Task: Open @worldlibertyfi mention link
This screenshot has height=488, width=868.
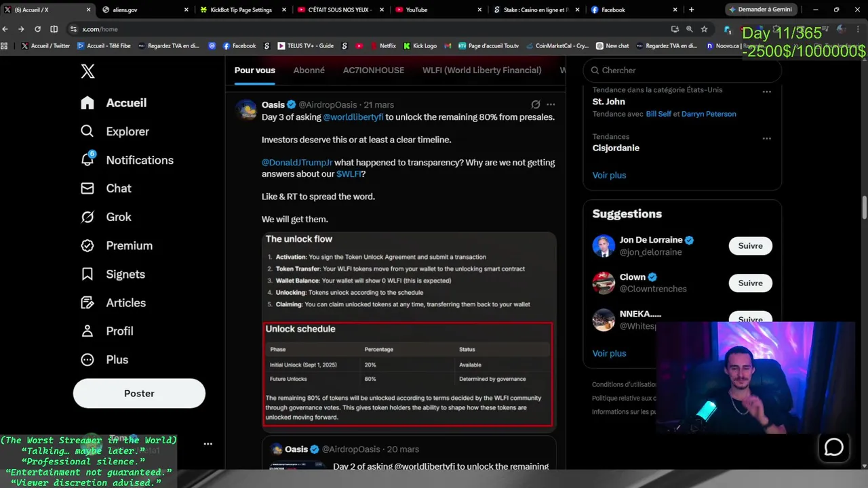Action: pos(353,117)
